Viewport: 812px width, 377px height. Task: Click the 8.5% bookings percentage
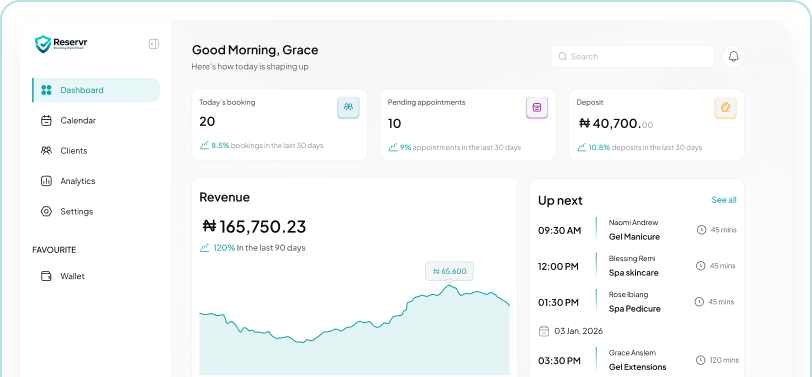tap(220, 146)
